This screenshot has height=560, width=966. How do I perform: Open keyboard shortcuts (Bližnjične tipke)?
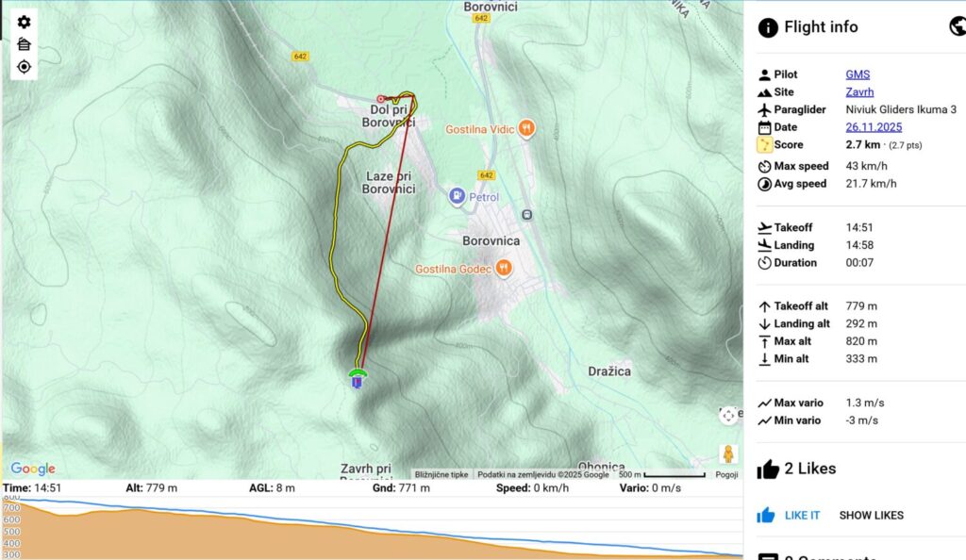pyautogui.click(x=441, y=474)
